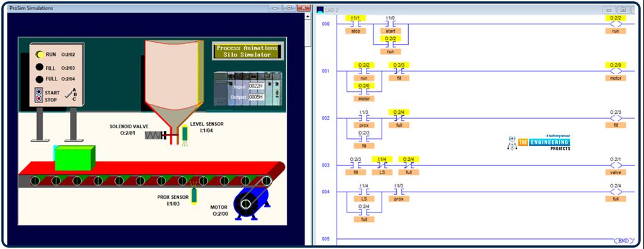The width and height of the screenshot is (644, 249).
Task: Click the LEVEL SENSOR I:1/04 label
Action: coord(208,127)
